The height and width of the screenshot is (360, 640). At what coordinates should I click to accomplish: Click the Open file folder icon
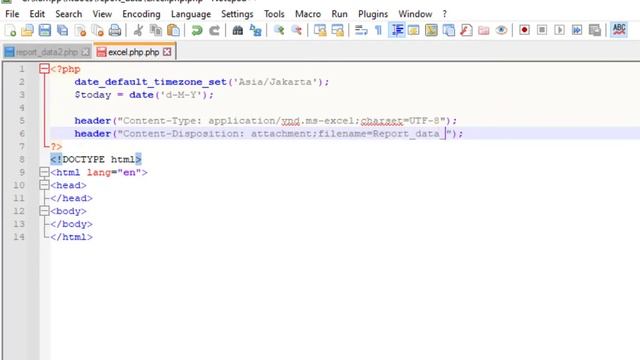pyautogui.click(x=27, y=30)
